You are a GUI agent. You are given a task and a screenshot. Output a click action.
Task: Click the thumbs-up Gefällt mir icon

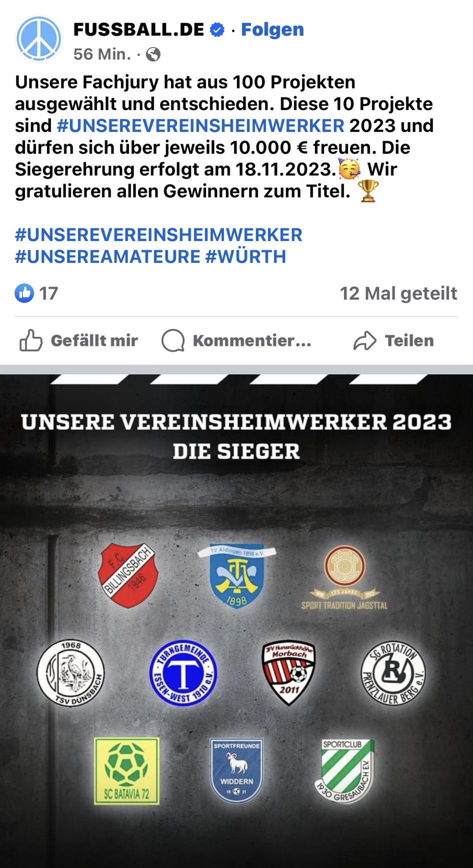point(30,341)
